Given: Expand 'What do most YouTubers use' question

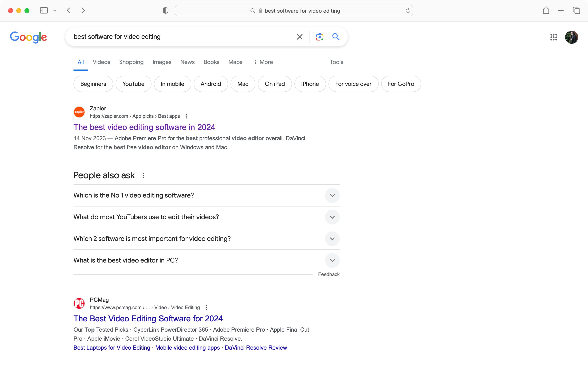Looking at the screenshot, I should click(x=207, y=217).
